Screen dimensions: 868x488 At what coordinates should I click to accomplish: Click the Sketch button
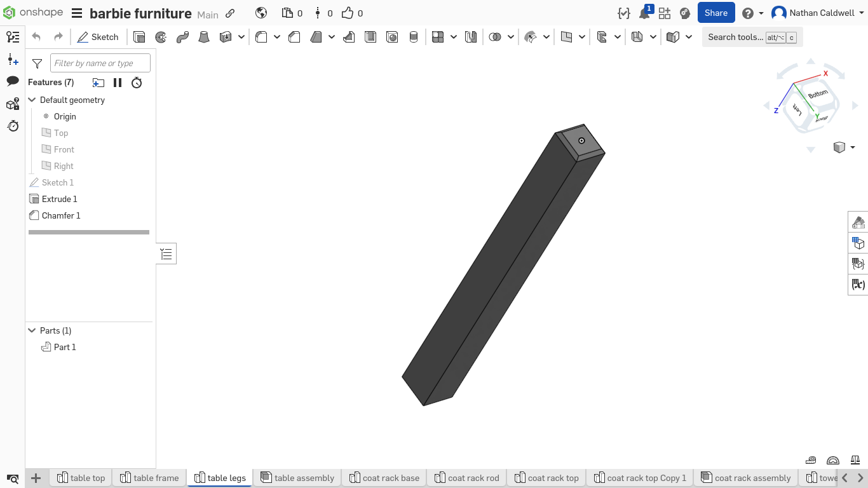[98, 37]
